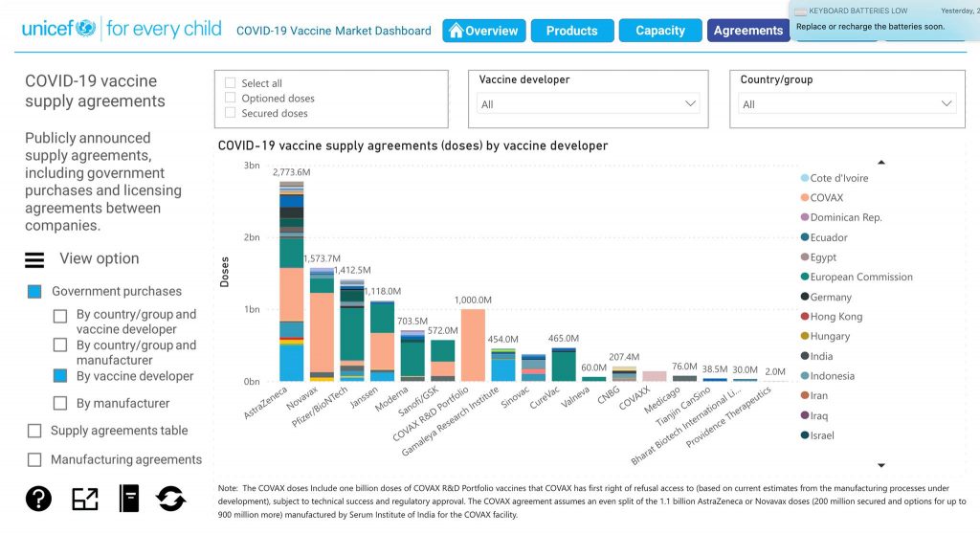Image resolution: width=980 pixels, height=534 pixels.
Task: Select the COVAX R&D Portfolio bar
Action: point(473,345)
